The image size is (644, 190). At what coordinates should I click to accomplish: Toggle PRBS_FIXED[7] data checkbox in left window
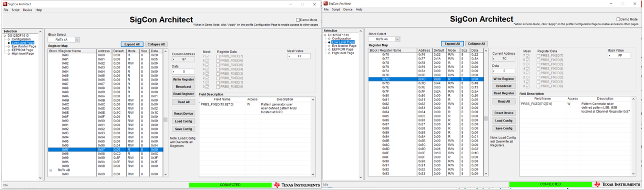coord(219,56)
